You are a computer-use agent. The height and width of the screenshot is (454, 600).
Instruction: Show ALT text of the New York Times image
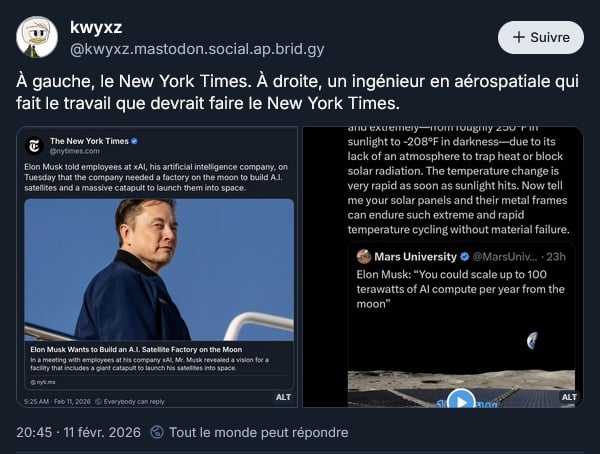click(x=283, y=397)
